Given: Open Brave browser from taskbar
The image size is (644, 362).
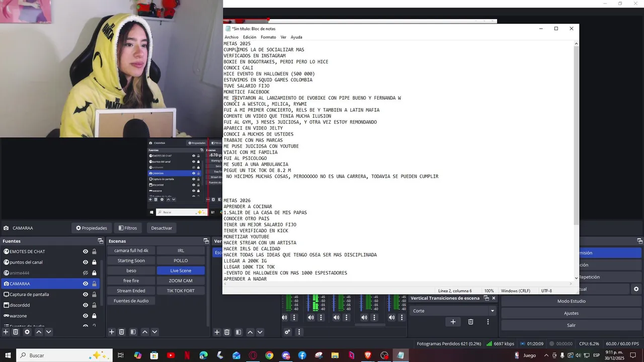Looking at the screenshot, I should point(368,355).
